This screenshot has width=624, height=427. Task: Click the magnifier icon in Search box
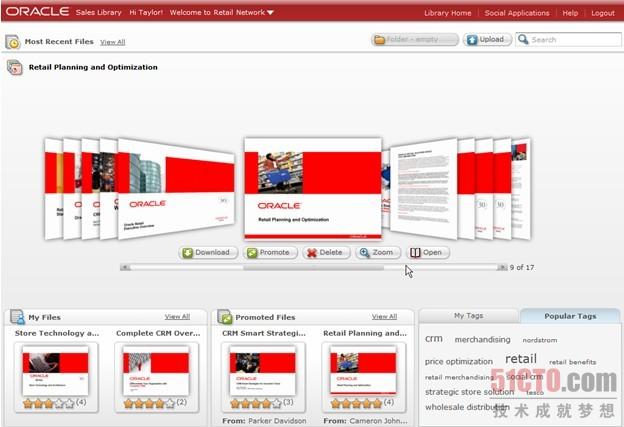523,39
